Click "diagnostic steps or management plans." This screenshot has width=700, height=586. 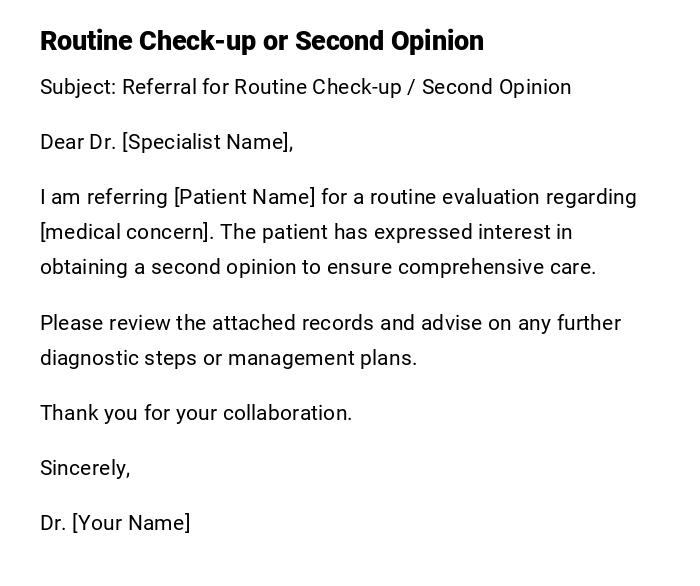(x=228, y=358)
